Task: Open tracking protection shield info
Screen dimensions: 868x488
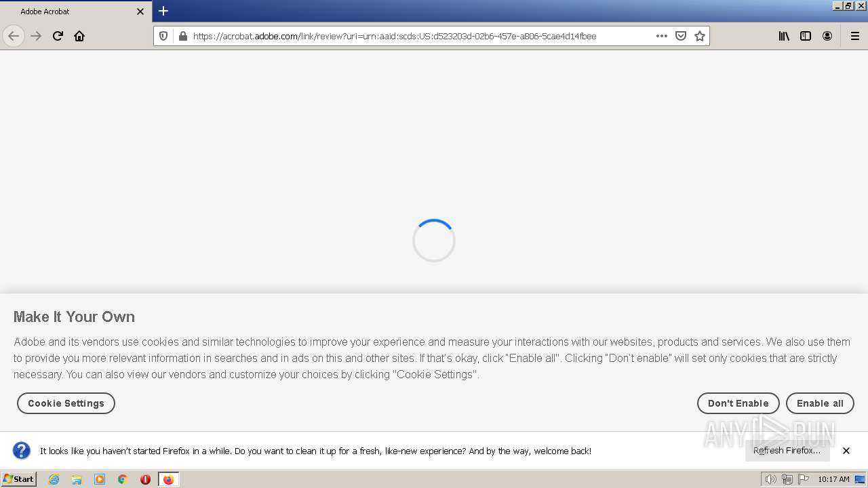Action: [163, 36]
